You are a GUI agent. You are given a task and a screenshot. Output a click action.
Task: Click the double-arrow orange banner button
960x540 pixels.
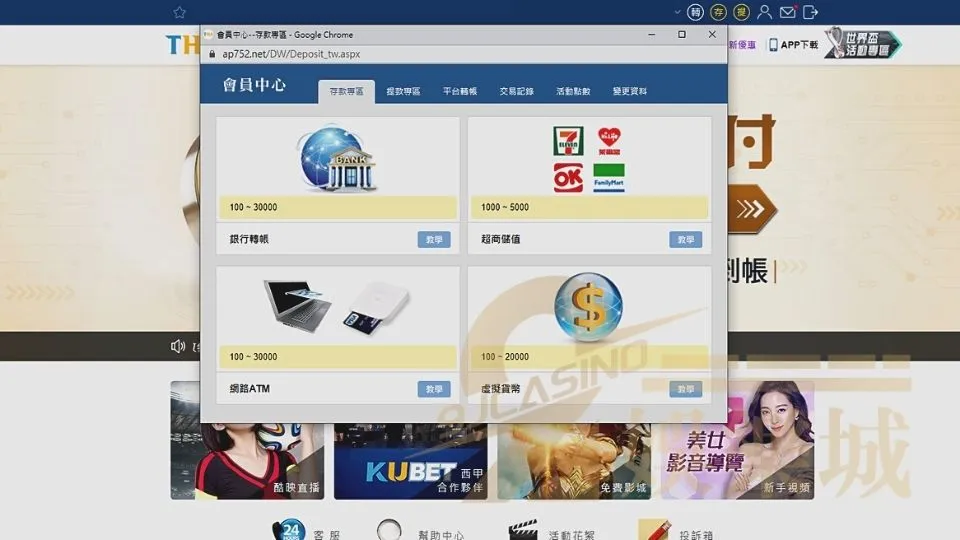coord(752,209)
